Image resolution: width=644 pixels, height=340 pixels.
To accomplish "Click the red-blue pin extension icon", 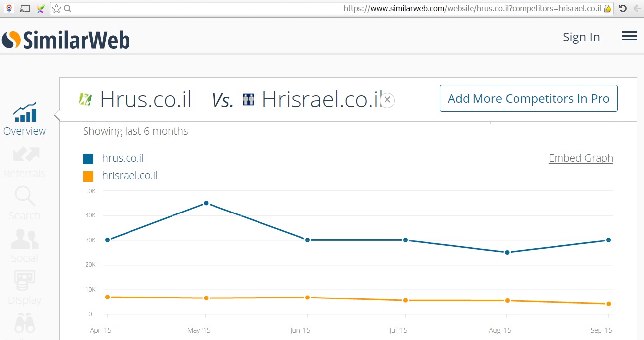I will [9, 8].
